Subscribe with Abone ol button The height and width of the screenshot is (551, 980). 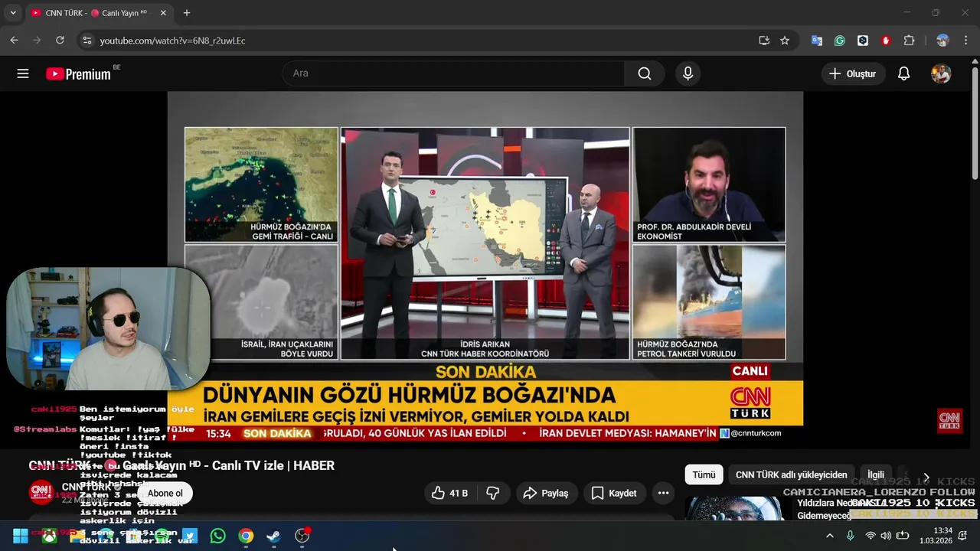pyautogui.click(x=165, y=494)
